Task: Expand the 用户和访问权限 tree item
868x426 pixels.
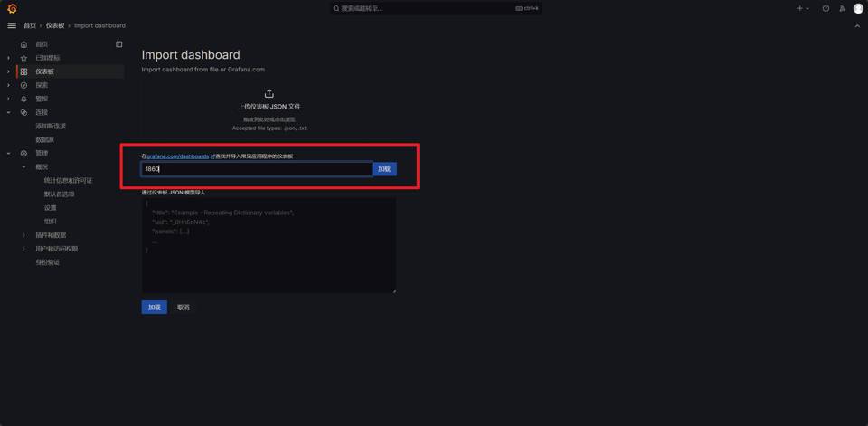Action: [x=24, y=249]
